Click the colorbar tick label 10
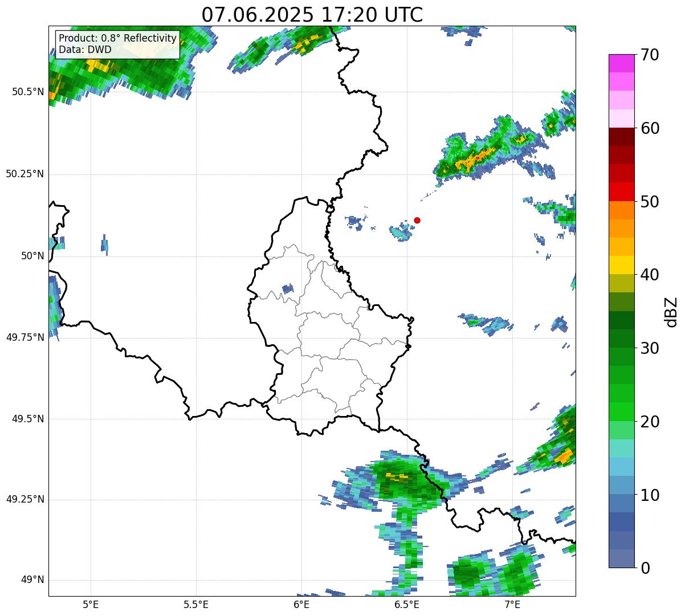Image resolution: width=685 pixels, height=616 pixels. click(x=650, y=495)
